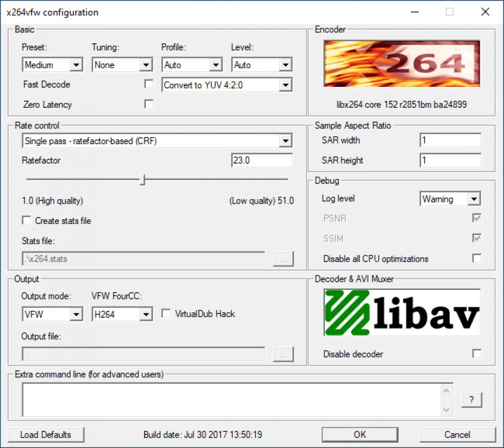
Task: Browse for the output file
Action: (x=283, y=354)
